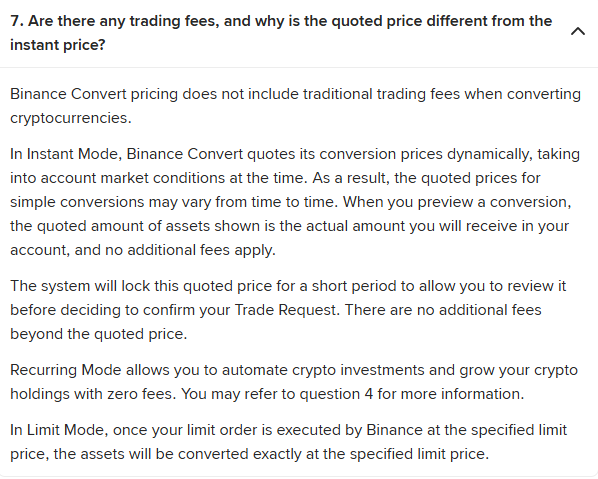
Task: Click the sentence 'When you preview a conversion'
Action: (457, 202)
